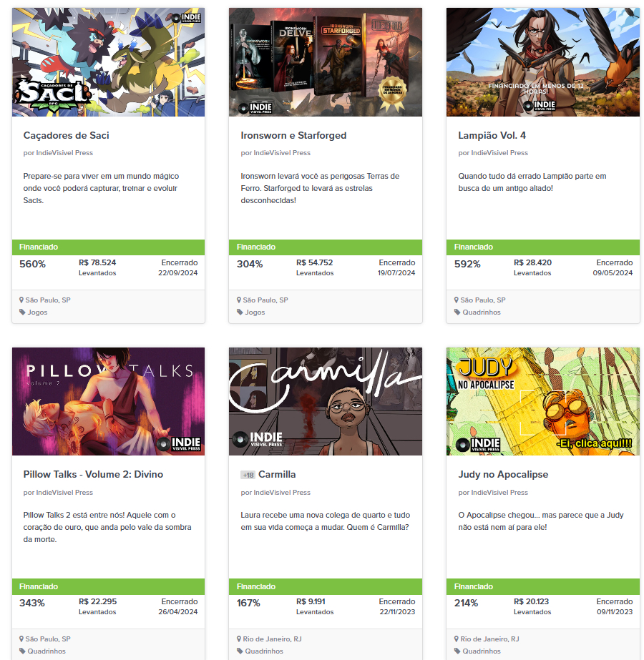The height and width of the screenshot is (660, 644).
Task: Click the tag icon on Carmilla card
Action: click(240, 651)
